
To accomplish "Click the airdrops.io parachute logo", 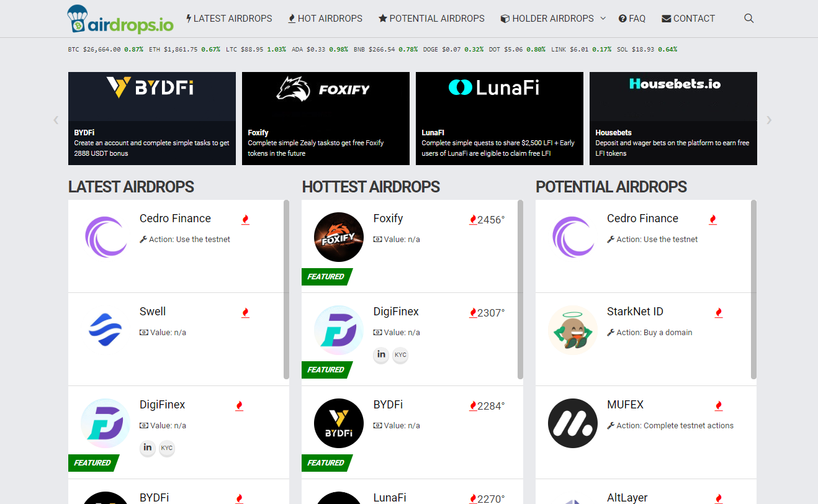I will 120,19.
